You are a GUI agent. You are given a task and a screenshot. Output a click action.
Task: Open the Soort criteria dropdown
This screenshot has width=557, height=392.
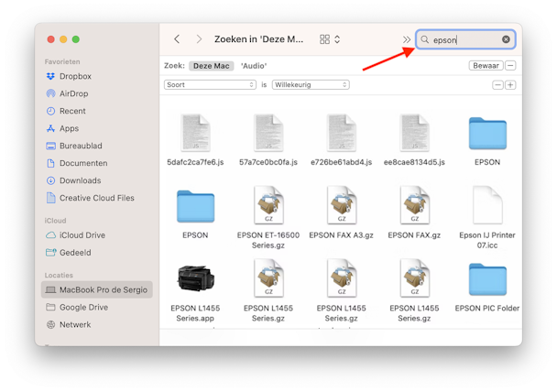coord(210,85)
